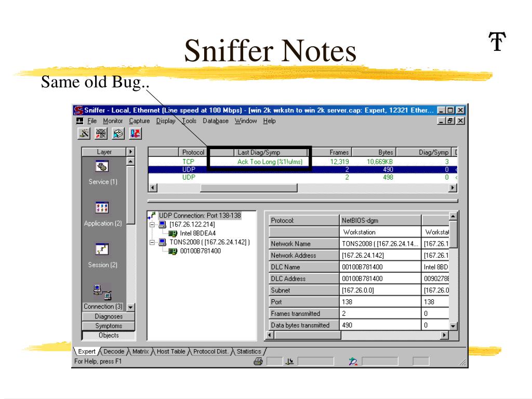Viewport: 532px width, 399px height.
Task: Click the Sniffer logo in title bar
Action: tap(78, 110)
